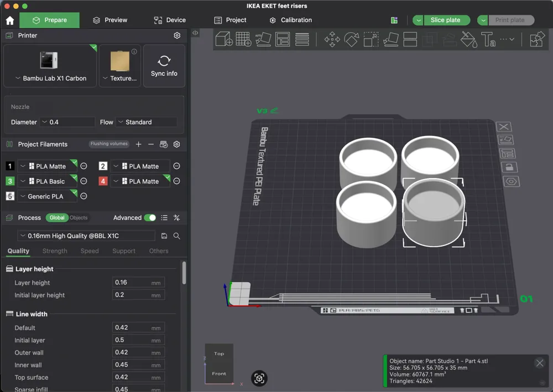Select the Add plate tool
Viewport: 553px width, 392px height.
click(x=243, y=39)
